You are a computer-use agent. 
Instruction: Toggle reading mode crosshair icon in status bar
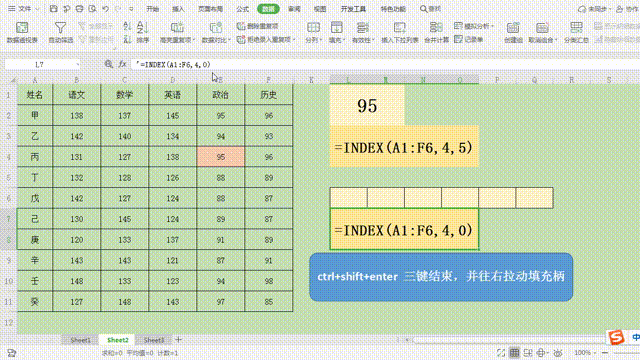[x=541, y=353]
